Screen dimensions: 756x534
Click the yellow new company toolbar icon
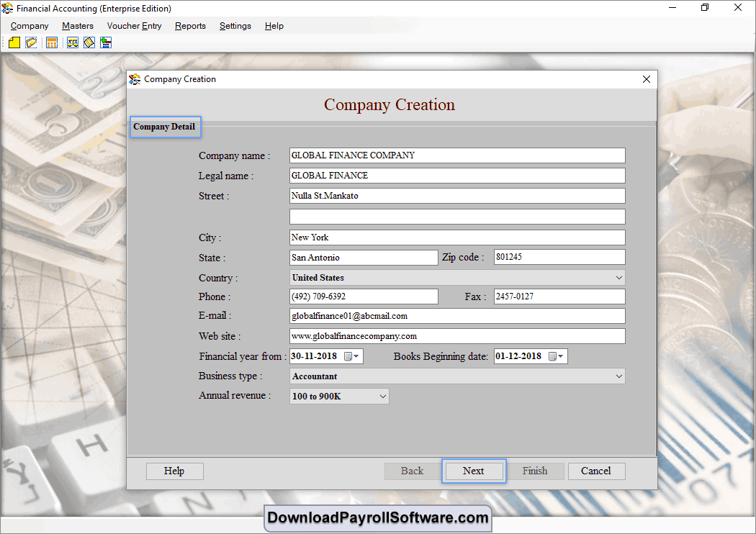[14, 42]
